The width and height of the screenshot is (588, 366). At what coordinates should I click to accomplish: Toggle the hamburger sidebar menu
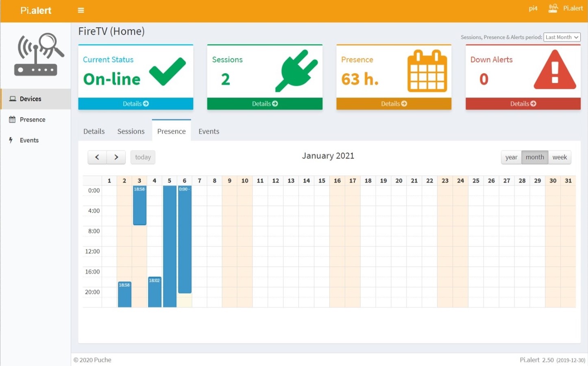[x=81, y=10]
